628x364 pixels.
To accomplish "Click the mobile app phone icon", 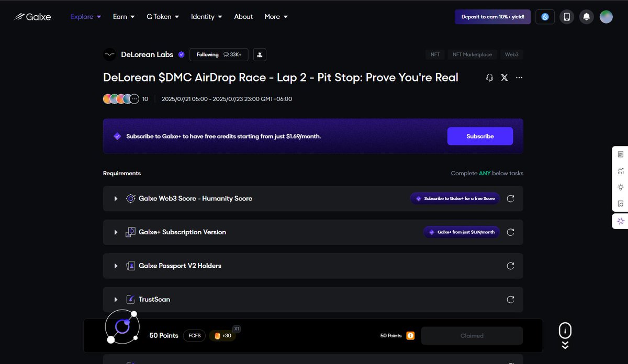I will pyautogui.click(x=566, y=17).
